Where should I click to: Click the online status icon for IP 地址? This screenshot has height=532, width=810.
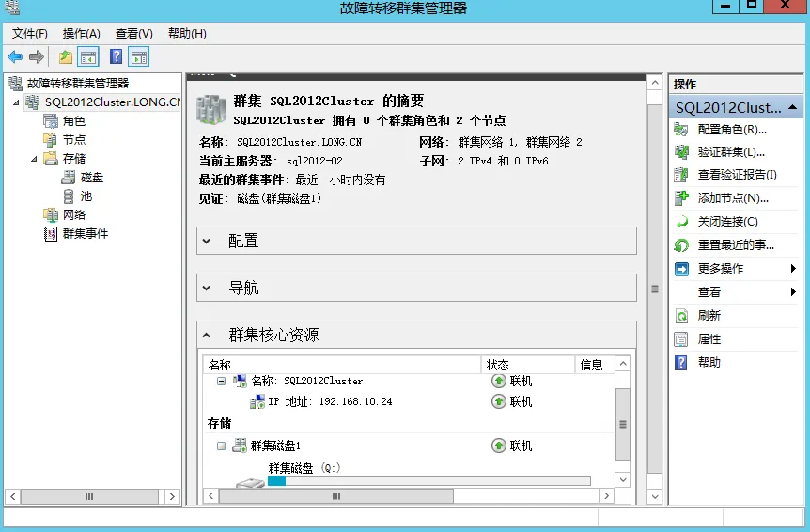pos(499,401)
